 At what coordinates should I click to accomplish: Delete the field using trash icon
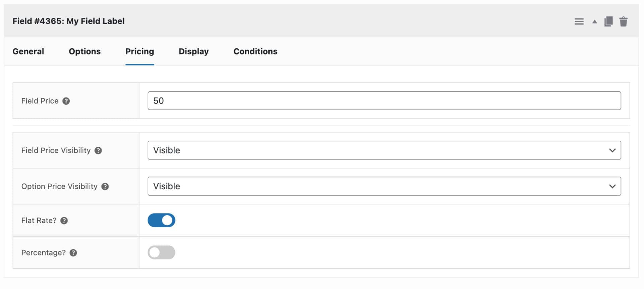tap(623, 21)
